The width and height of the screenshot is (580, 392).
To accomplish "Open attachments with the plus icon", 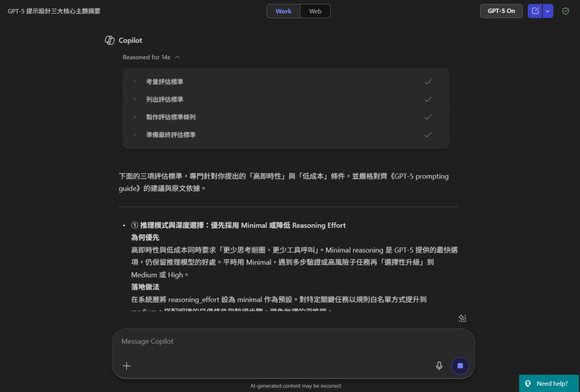I will (x=126, y=366).
